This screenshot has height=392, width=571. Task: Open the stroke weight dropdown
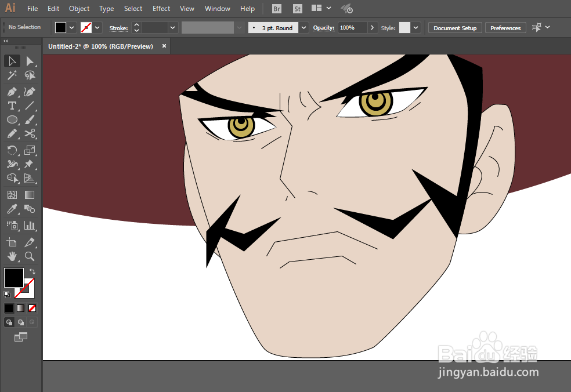tap(172, 28)
